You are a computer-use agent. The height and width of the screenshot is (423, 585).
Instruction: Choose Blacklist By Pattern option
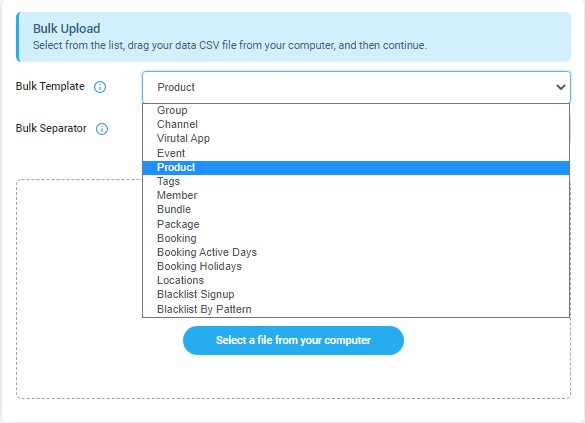(356, 309)
